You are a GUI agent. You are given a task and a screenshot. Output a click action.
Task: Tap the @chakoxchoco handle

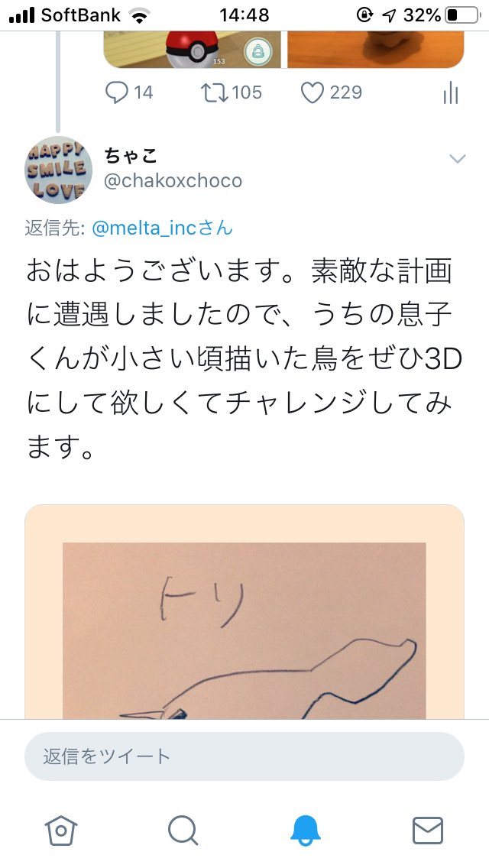[173, 180]
